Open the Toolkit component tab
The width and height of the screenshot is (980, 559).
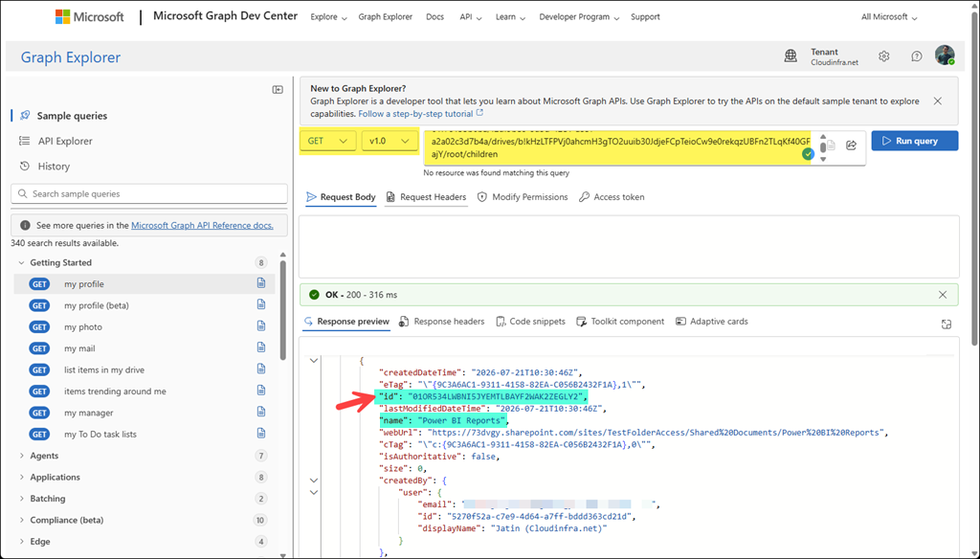pyautogui.click(x=620, y=322)
